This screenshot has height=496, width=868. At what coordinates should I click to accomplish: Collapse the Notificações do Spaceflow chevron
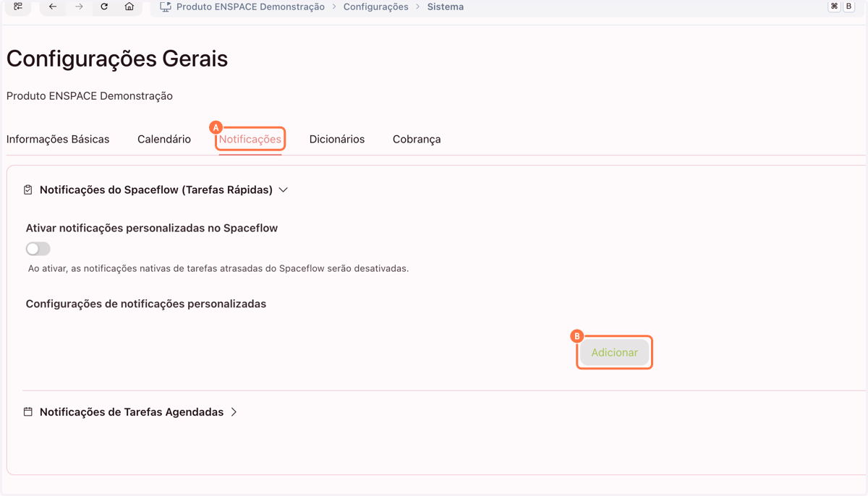pos(284,189)
